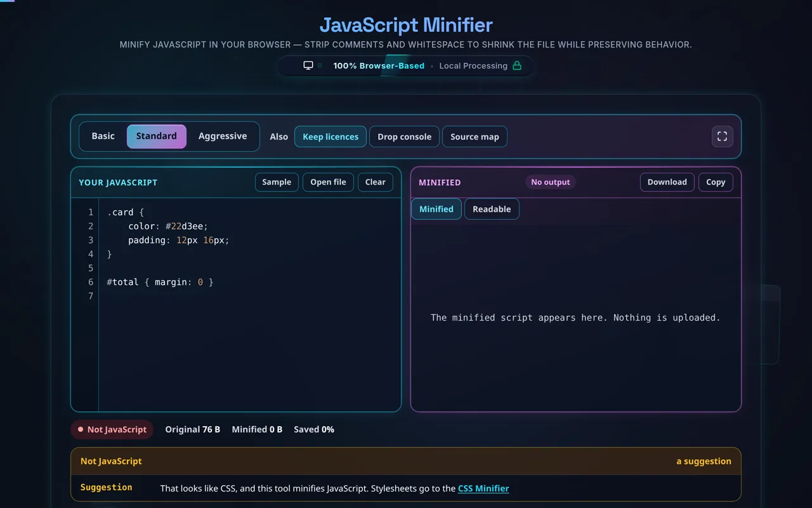Click code line 'color: #22d3ee;'

pyautogui.click(x=168, y=226)
